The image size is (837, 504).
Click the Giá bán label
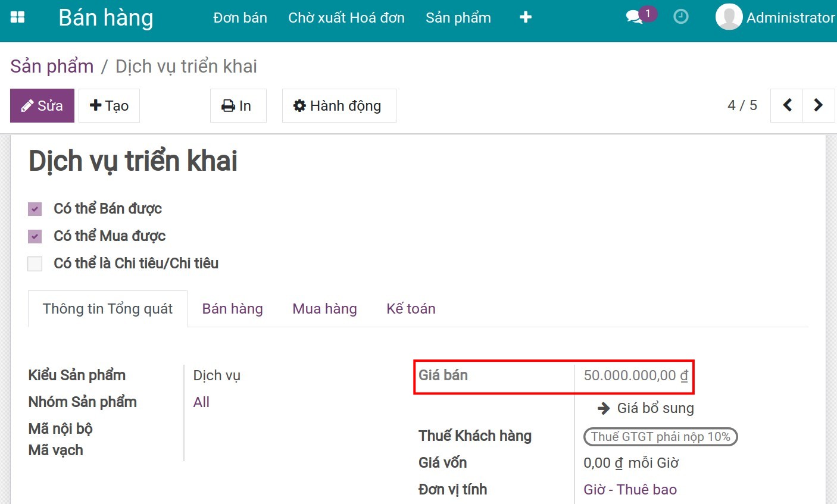pyautogui.click(x=443, y=375)
